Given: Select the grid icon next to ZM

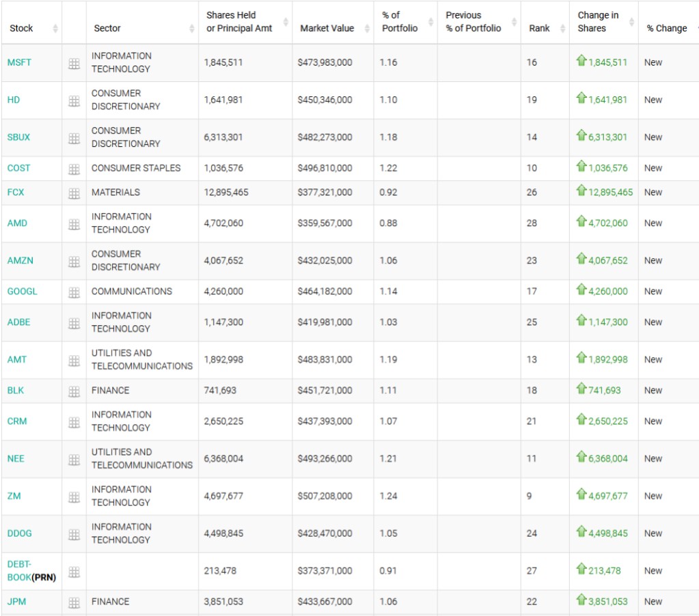Looking at the screenshot, I should tap(74, 497).
